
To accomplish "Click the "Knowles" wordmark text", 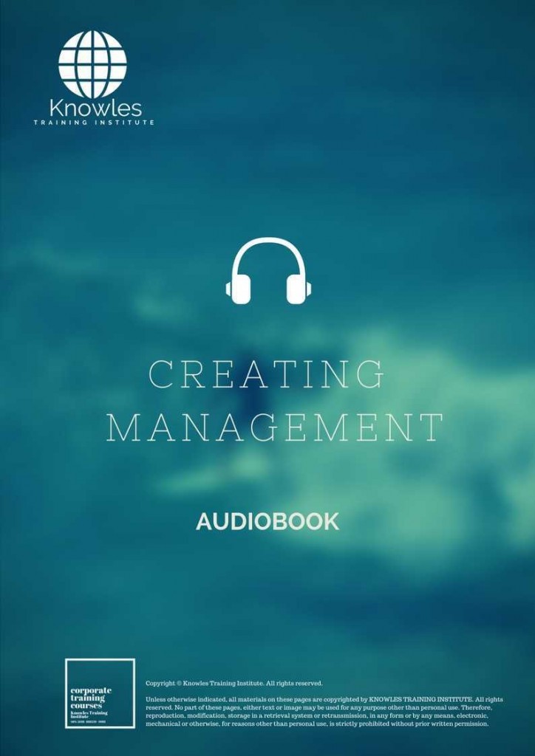I will click(95, 109).
